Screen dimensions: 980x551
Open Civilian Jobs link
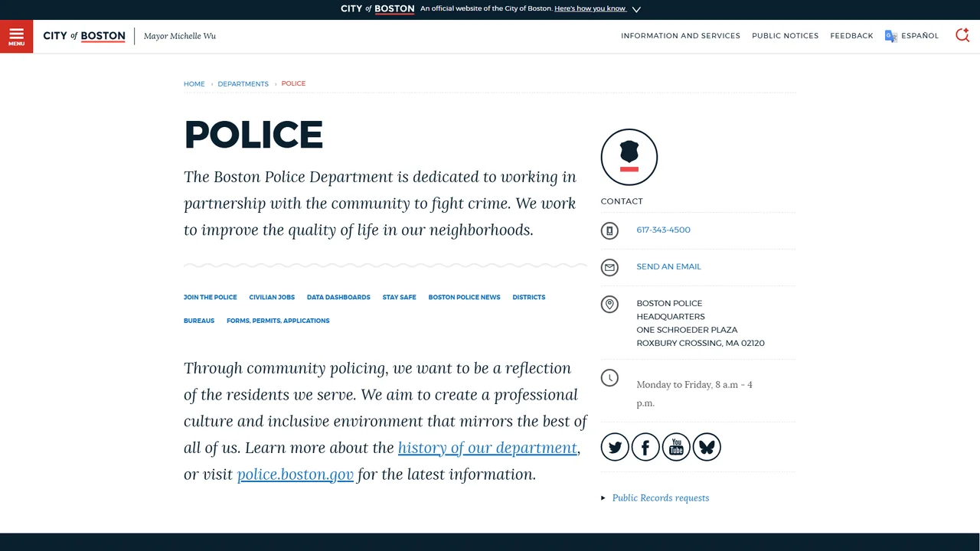(x=272, y=298)
